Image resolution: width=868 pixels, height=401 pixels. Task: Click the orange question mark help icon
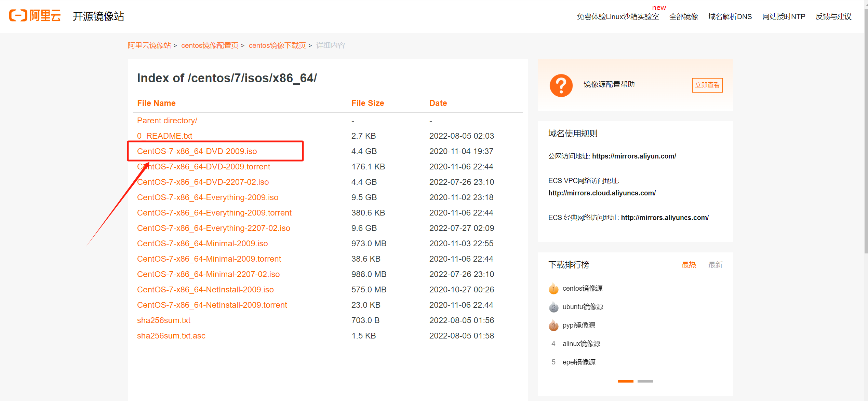click(561, 85)
